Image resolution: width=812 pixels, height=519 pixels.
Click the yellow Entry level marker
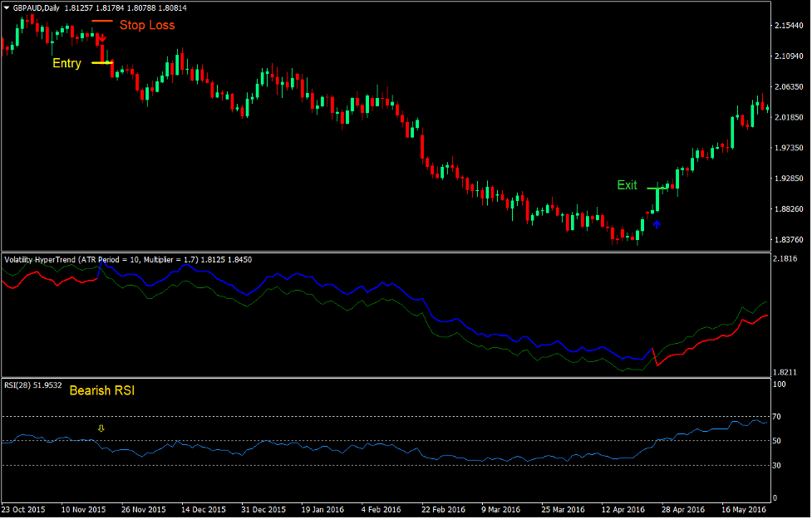click(x=101, y=63)
